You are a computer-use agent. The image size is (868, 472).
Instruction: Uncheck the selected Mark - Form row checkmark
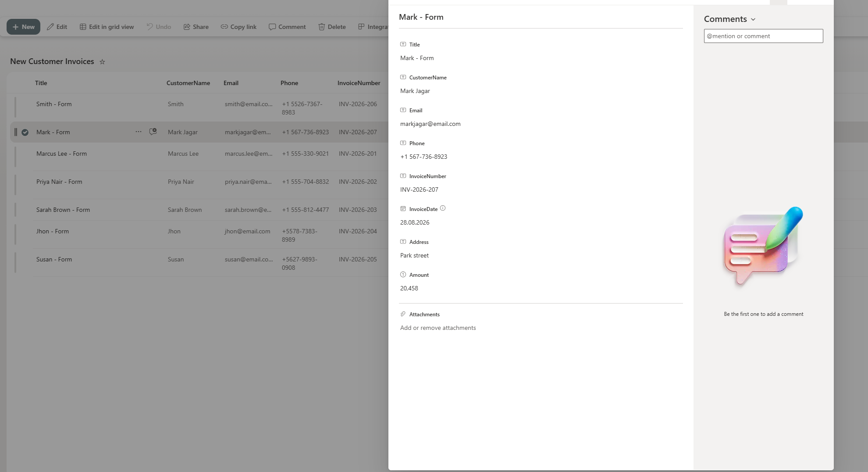tap(25, 132)
